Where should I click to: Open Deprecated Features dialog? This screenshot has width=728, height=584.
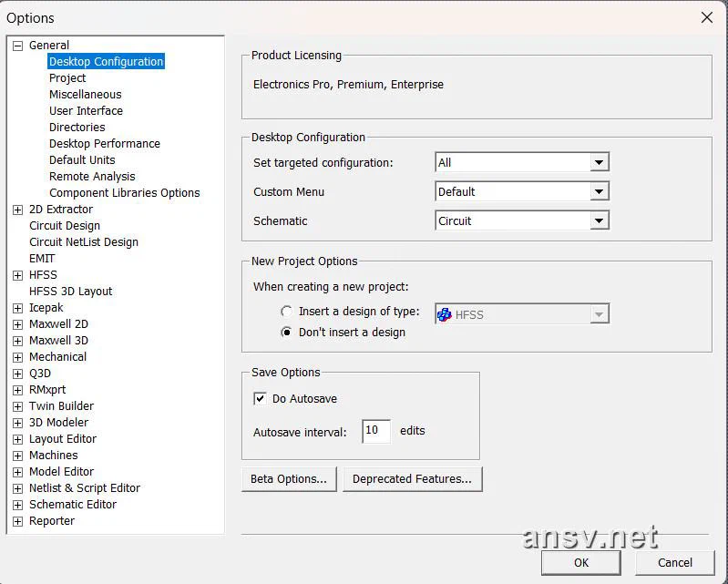pos(412,478)
